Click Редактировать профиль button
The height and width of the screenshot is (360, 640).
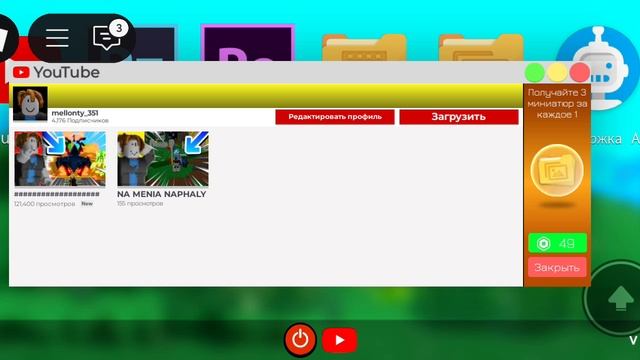335,117
